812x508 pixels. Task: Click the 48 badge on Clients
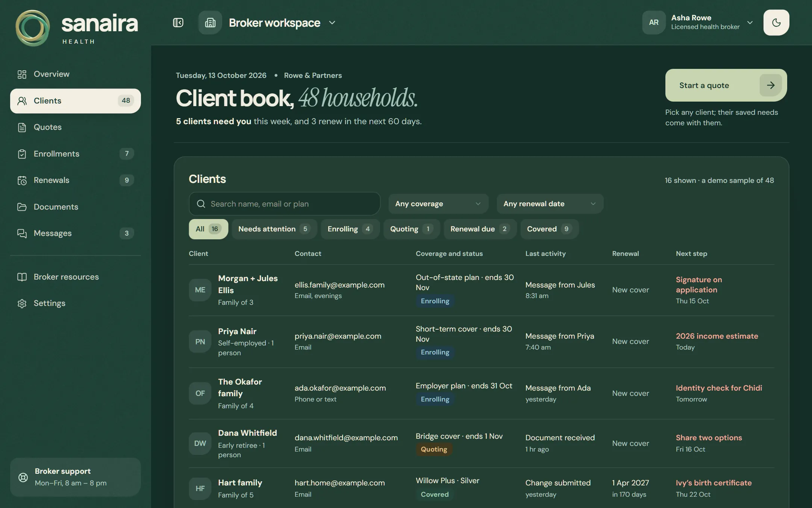(126, 100)
